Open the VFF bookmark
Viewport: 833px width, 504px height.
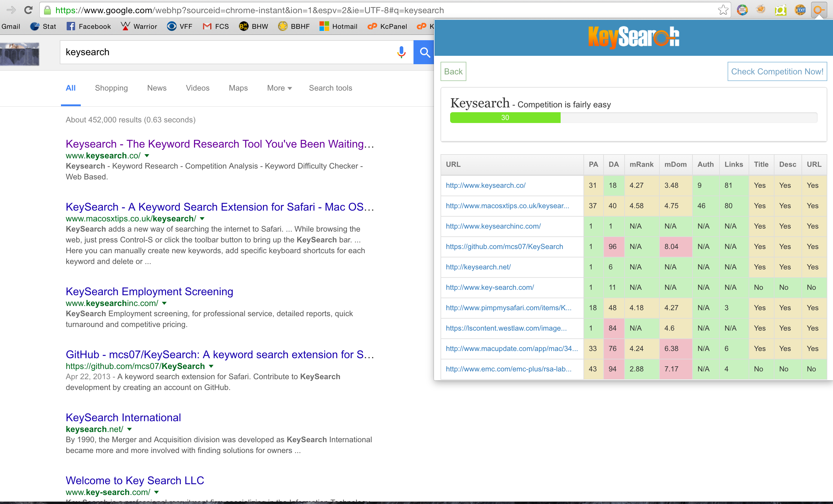point(180,26)
